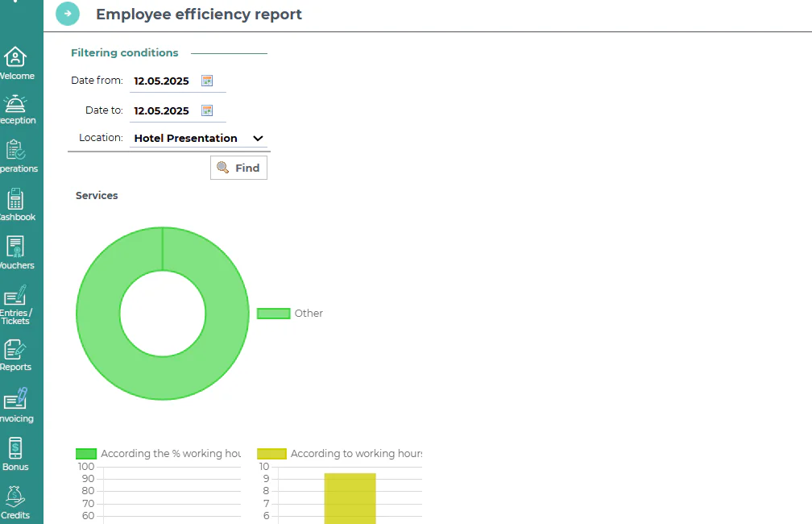Open calendar picker for Date from
This screenshot has height=524, width=812.
click(207, 81)
